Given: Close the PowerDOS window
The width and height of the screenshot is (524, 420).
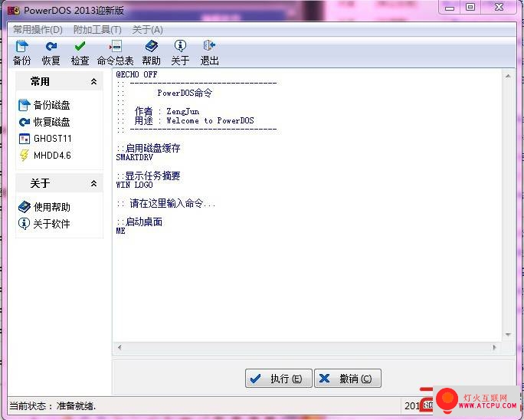Looking at the screenshot, I should tap(499, 8).
